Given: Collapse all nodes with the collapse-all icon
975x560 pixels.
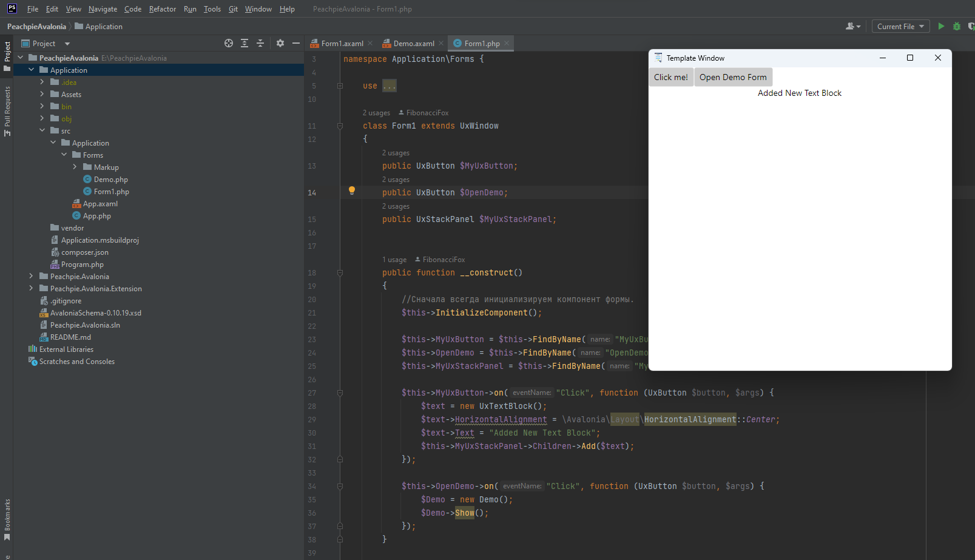Looking at the screenshot, I should 260,43.
